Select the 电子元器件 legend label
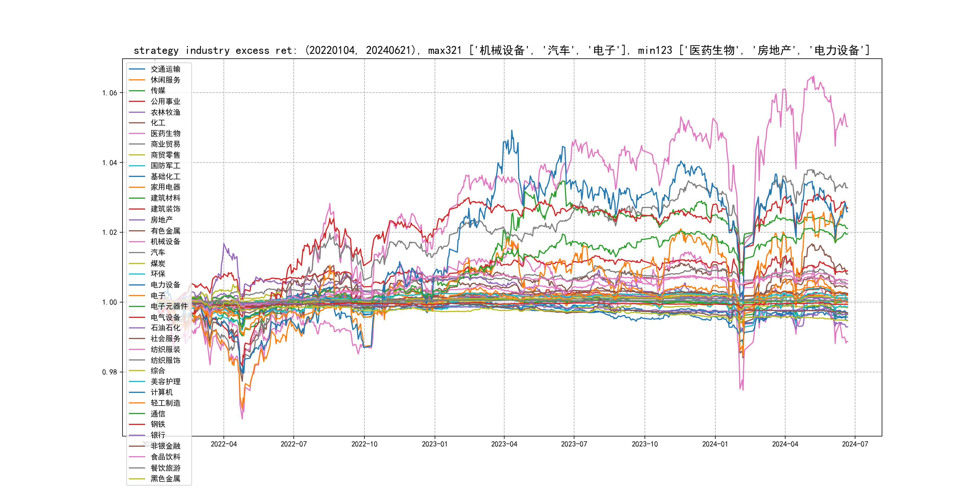Viewport: 980px width, 490px height. pos(169,306)
